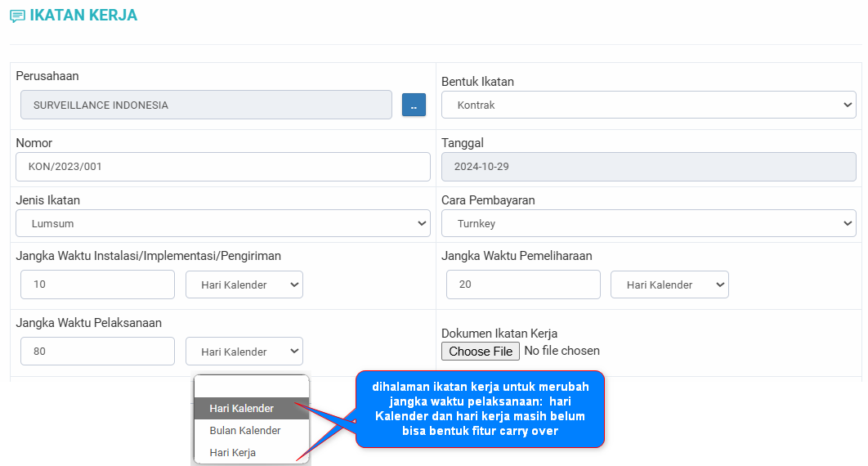868x466 pixels.
Task: Click the Instalasi duration field with value 10
Action: click(x=97, y=285)
